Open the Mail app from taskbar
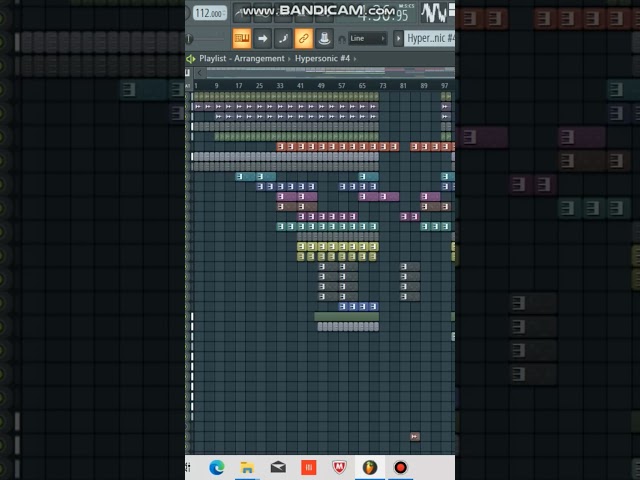640x480 pixels. pyautogui.click(x=278, y=467)
